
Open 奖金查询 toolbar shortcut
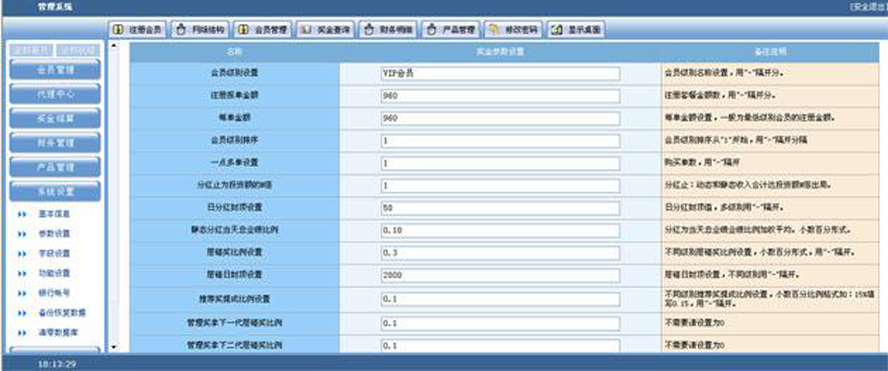(325, 30)
